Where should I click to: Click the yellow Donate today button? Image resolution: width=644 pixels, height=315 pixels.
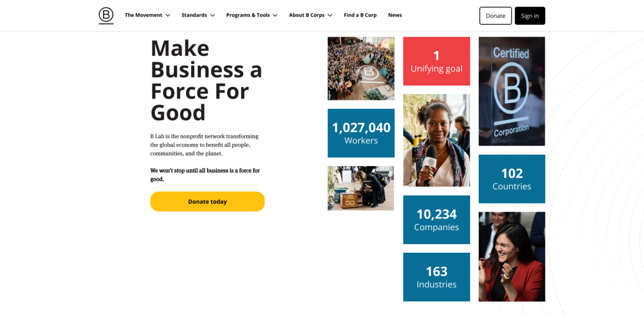pyautogui.click(x=207, y=201)
